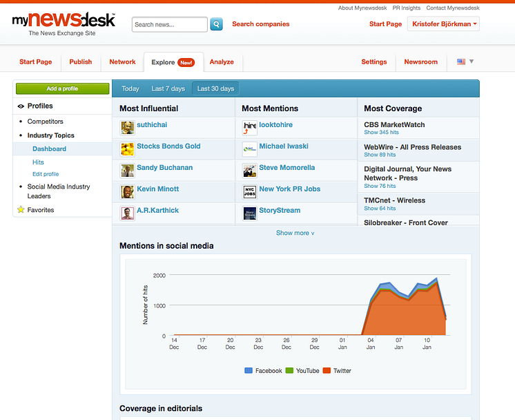Image resolution: width=515 pixels, height=420 pixels.
Task: Click Silobreaker - Front Cover entry
Action: click(406, 222)
